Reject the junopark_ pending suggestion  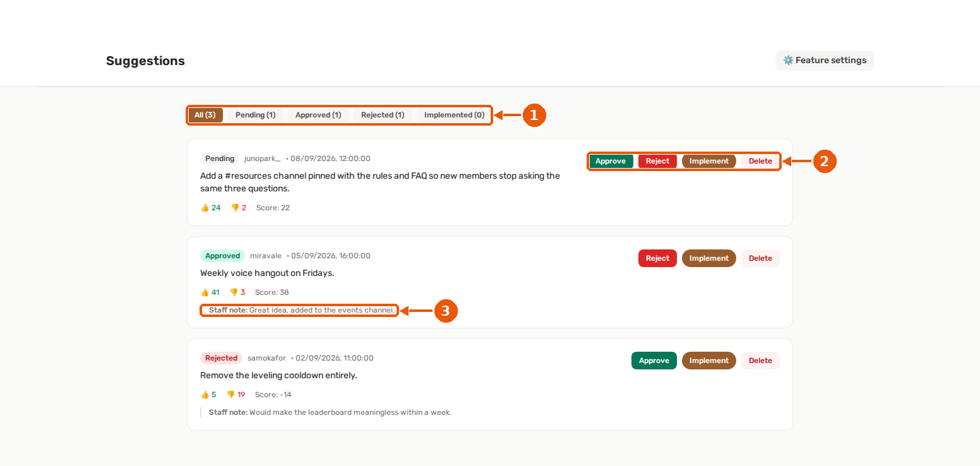click(657, 161)
